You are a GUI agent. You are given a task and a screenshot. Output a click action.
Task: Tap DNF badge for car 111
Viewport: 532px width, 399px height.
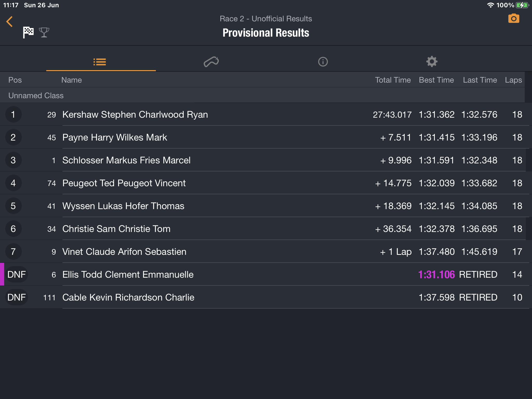(17, 297)
